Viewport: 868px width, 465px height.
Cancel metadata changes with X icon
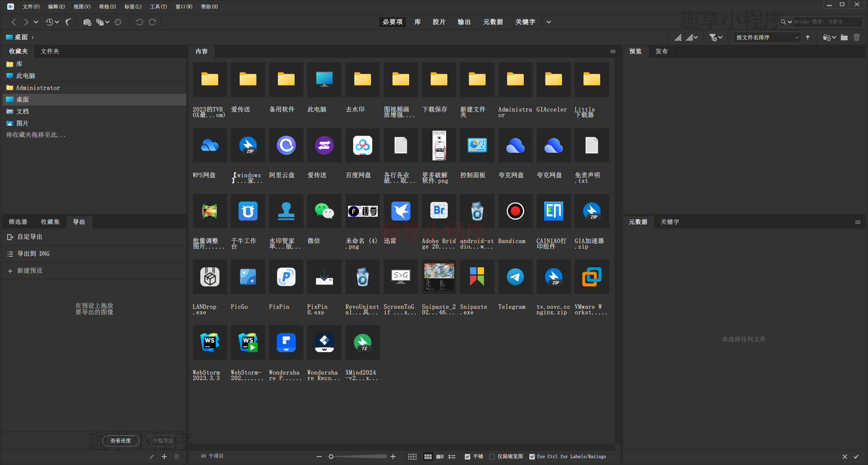845,457
